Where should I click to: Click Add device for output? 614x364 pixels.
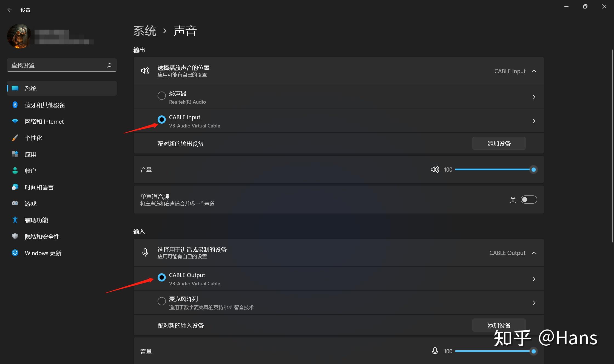(499, 143)
